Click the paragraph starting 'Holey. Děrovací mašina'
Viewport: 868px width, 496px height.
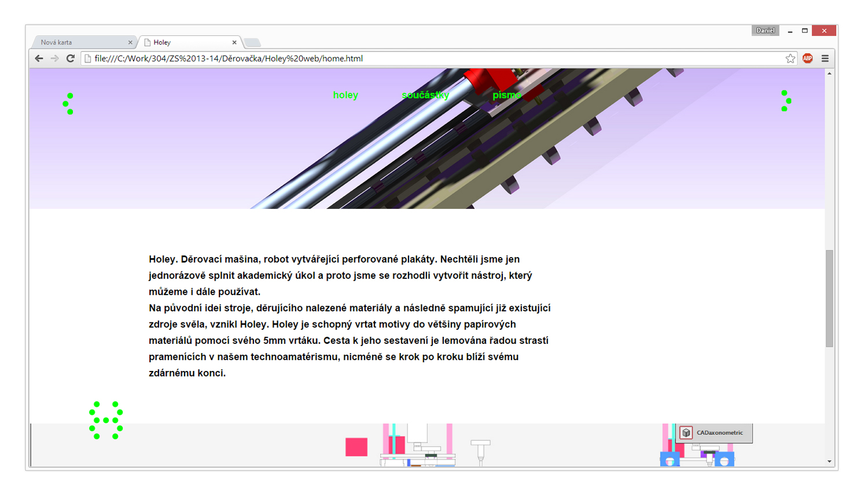point(340,275)
